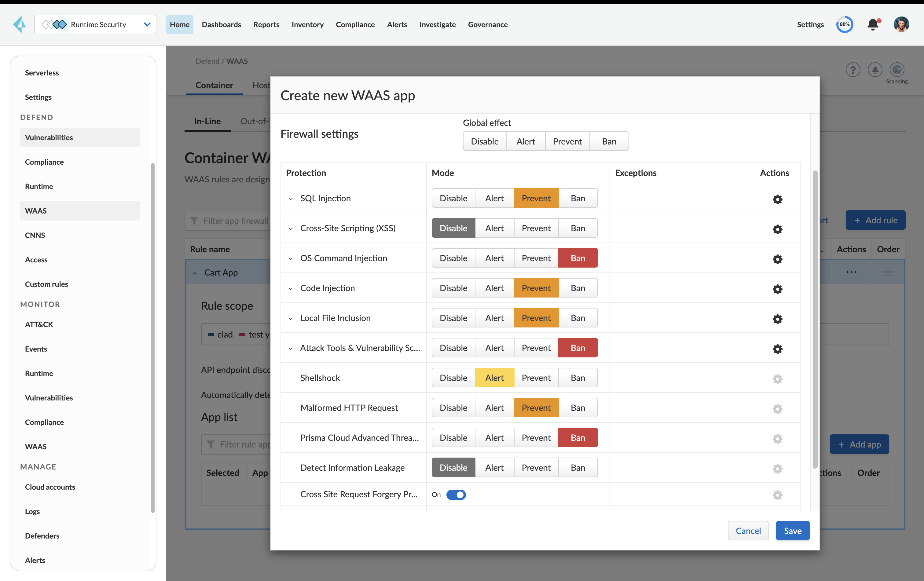Click the 80% progress circle indicator

point(845,24)
